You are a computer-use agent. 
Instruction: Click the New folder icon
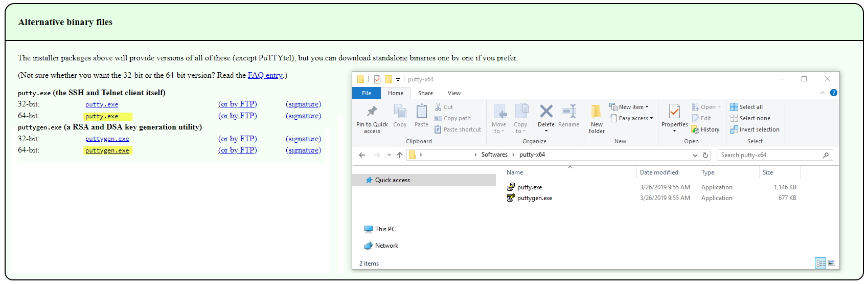(x=597, y=112)
